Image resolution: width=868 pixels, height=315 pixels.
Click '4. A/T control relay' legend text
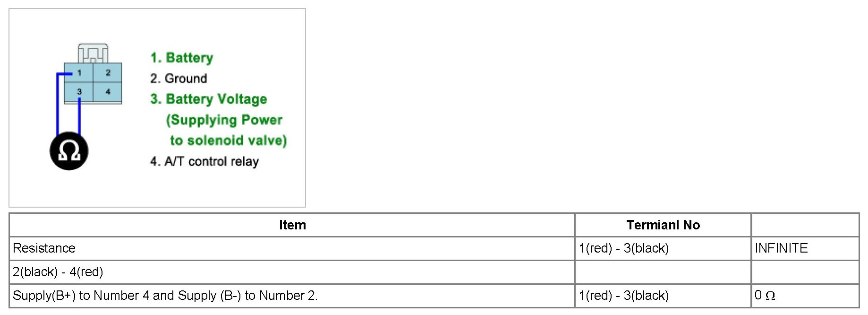click(x=204, y=162)
